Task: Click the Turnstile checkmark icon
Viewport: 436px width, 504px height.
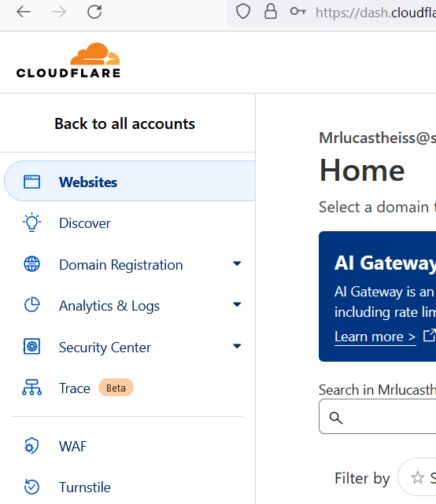Action: 31,487
